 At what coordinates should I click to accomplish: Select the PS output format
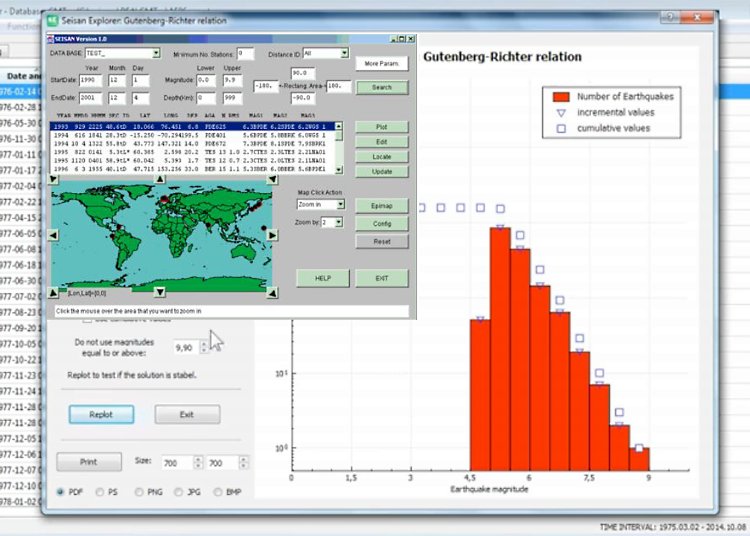point(99,492)
